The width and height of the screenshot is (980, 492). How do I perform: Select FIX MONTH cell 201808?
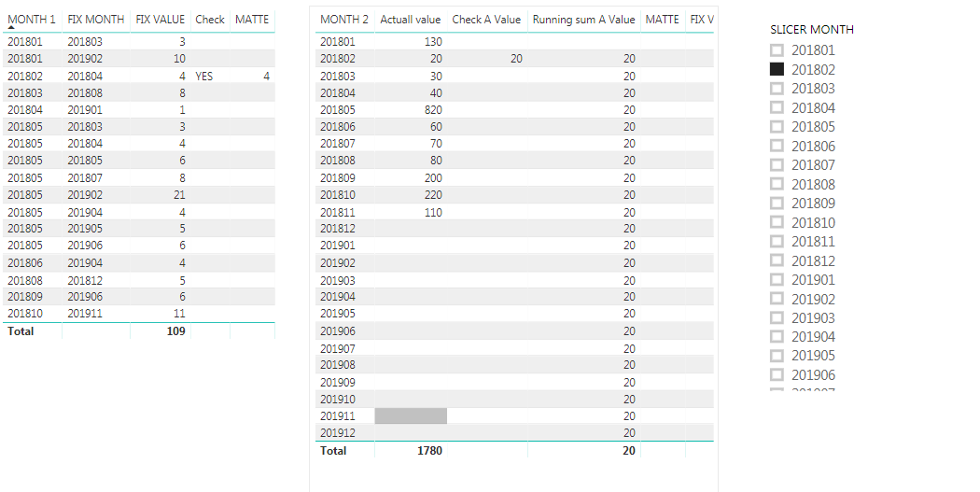click(x=85, y=93)
